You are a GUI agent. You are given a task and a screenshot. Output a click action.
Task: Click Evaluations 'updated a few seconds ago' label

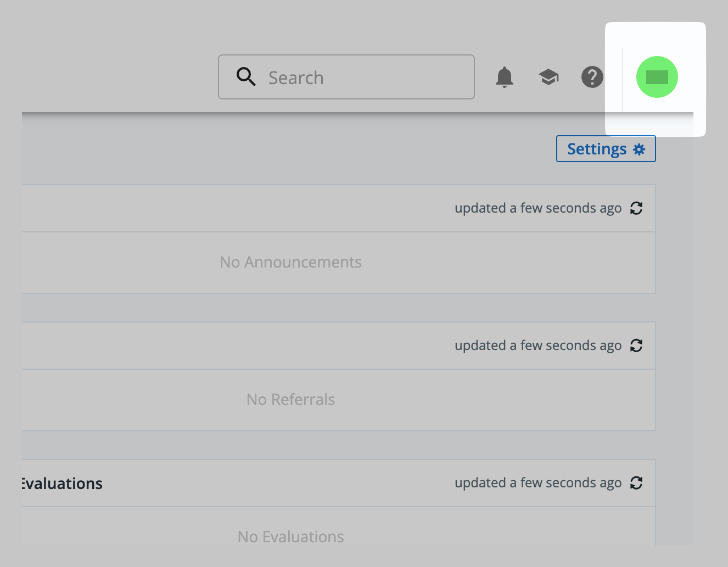pyautogui.click(x=537, y=483)
